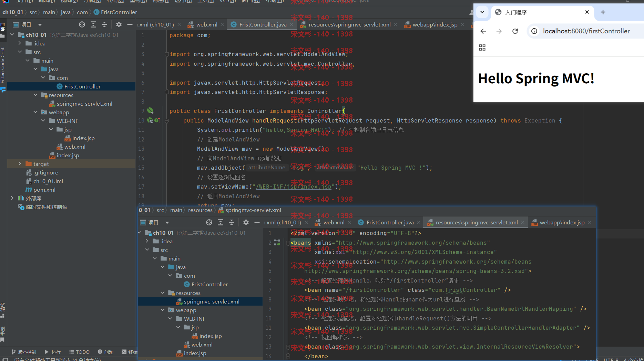Open 运行 tool window at bottom

pos(53,352)
